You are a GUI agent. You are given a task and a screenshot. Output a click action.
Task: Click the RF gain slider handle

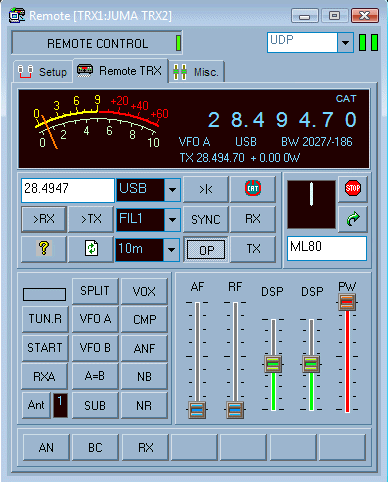tap(235, 410)
